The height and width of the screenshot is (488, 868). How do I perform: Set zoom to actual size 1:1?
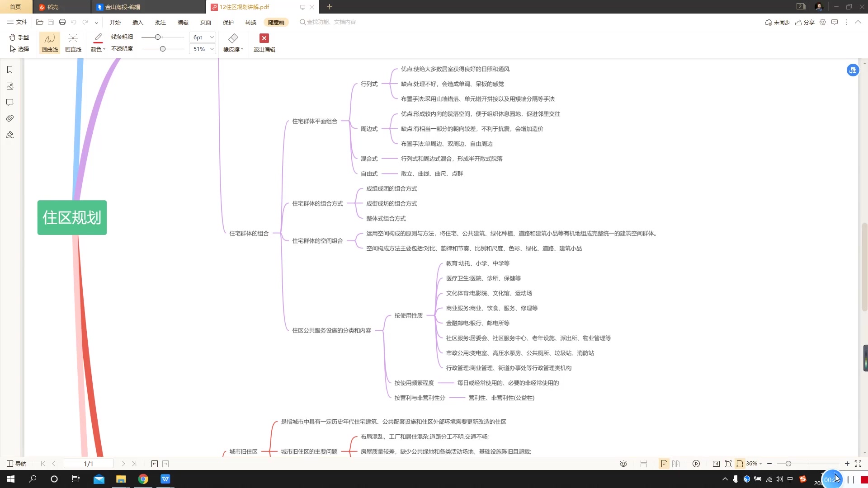coord(716,464)
